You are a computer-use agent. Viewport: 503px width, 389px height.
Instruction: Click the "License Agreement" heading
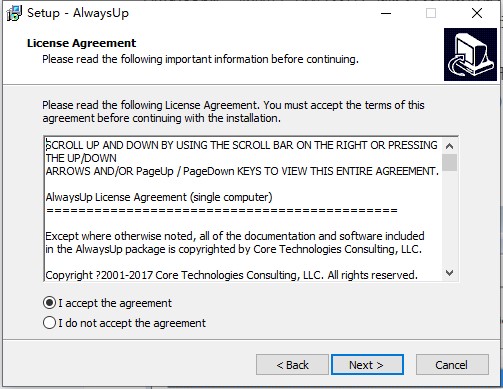coord(81,43)
